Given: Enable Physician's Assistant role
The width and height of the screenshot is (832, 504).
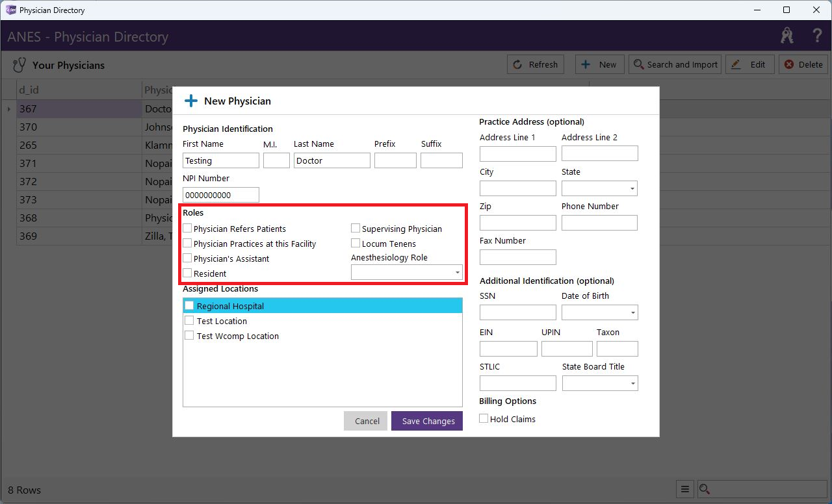Looking at the screenshot, I should 188,258.
